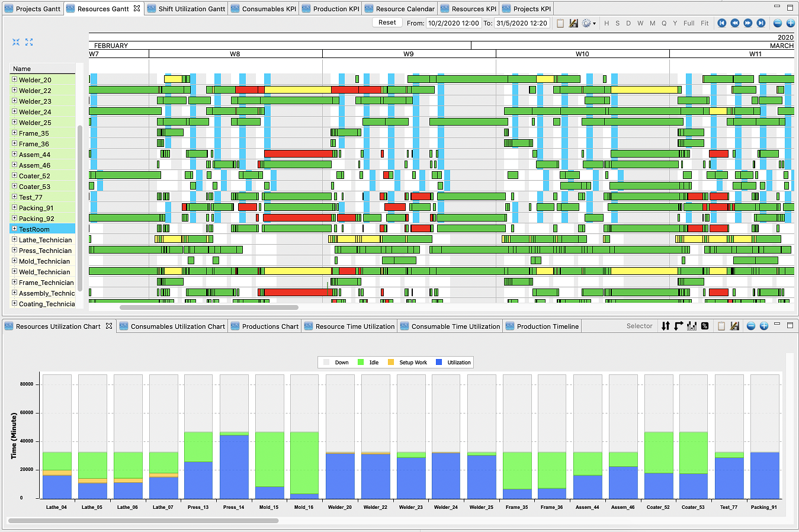Click the sort order arrows icon in chart toolbar
This screenshot has width=799, height=532.
(x=666, y=326)
